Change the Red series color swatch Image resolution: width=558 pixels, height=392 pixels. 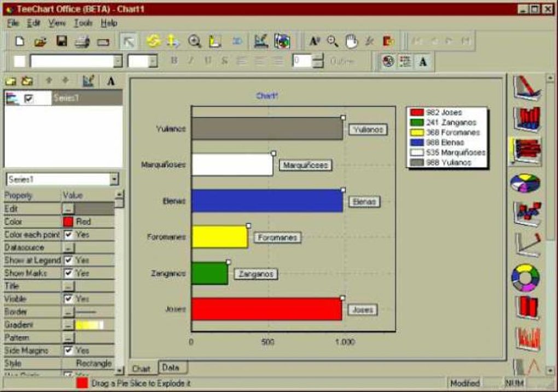(x=68, y=221)
